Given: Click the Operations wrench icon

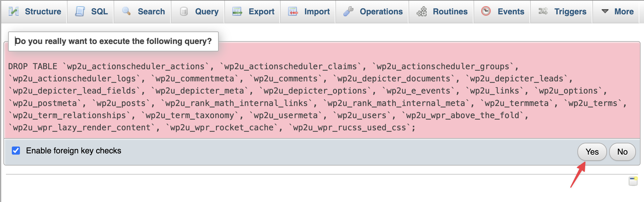Looking at the screenshot, I should [348, 12].
